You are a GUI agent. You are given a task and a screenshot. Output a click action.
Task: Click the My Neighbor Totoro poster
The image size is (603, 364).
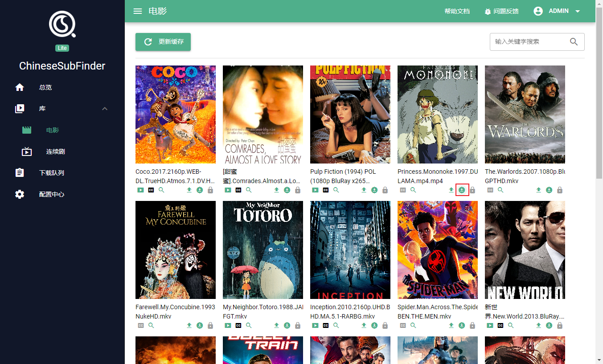(x=263, y=250)
